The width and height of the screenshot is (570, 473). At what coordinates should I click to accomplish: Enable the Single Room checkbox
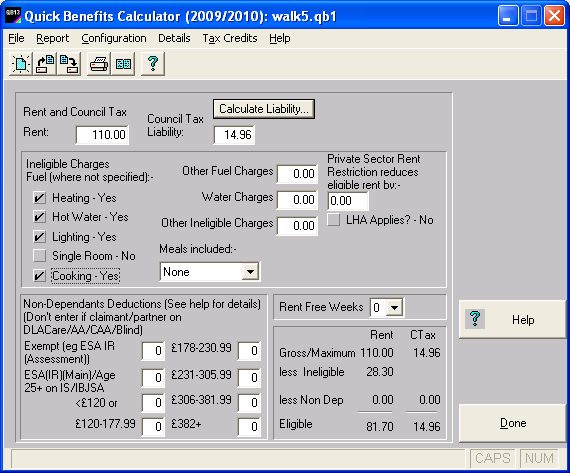point(39,256)
